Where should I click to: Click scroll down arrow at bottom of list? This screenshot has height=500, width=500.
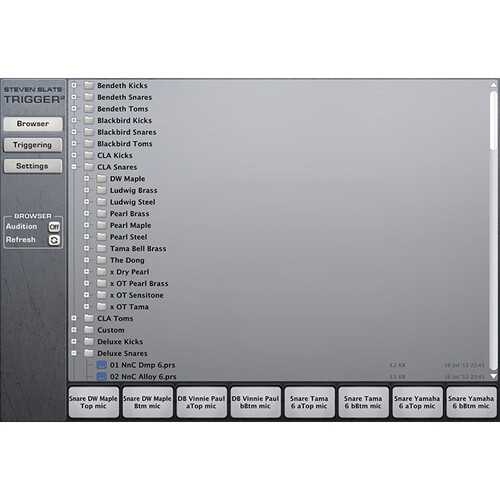(x=494, y=376)
